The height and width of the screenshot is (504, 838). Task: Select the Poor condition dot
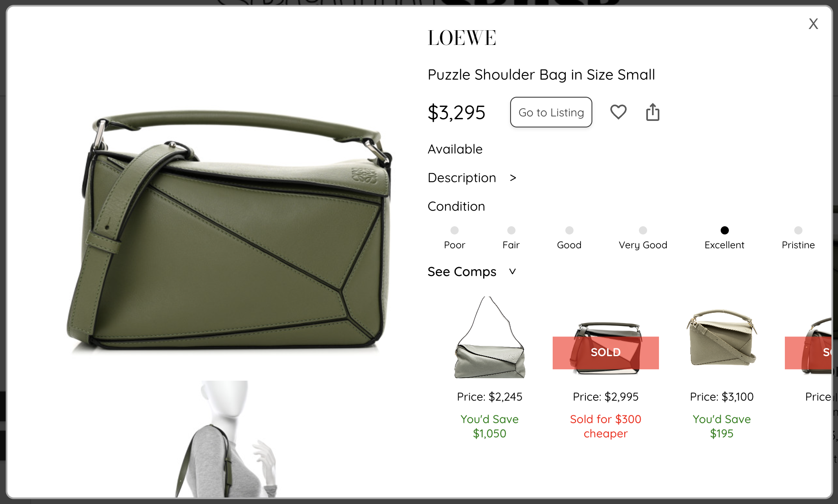pos(455,230)
